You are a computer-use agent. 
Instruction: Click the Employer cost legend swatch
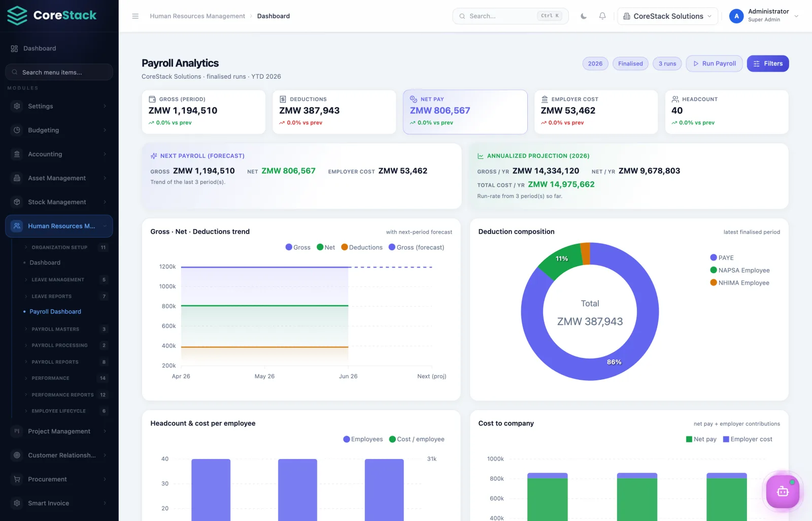pos(726,439)
